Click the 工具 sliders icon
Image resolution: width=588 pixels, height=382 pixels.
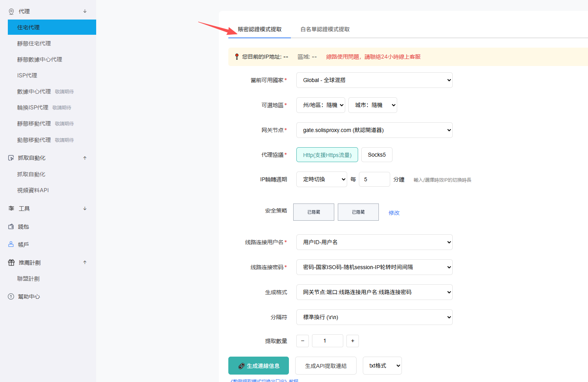tap(11, 209)
